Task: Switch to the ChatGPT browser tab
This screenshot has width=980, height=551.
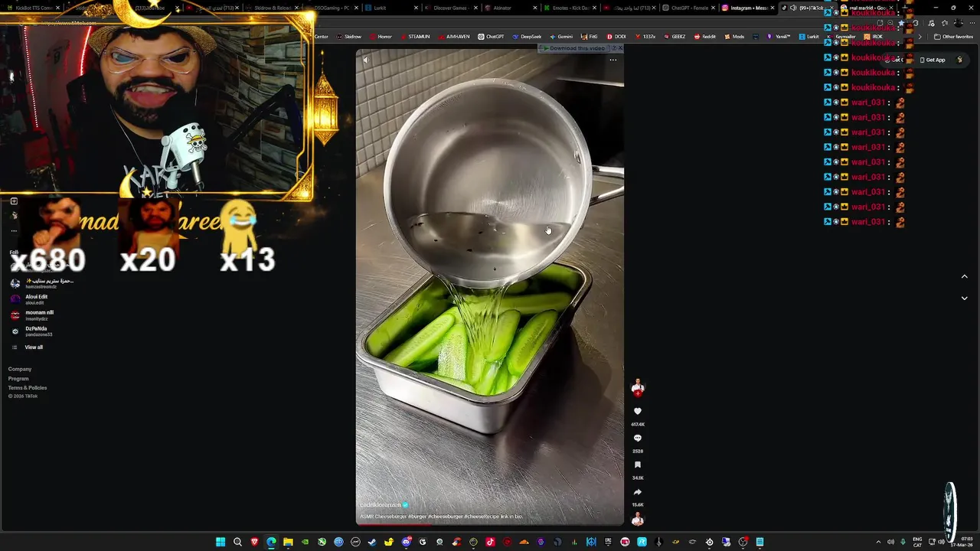Action: point(689,8)
